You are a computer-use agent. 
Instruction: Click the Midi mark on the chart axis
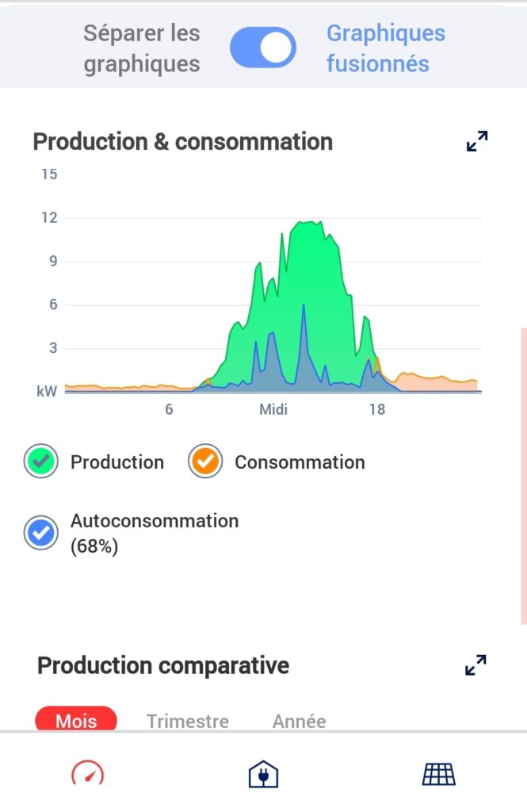point(273,409)
